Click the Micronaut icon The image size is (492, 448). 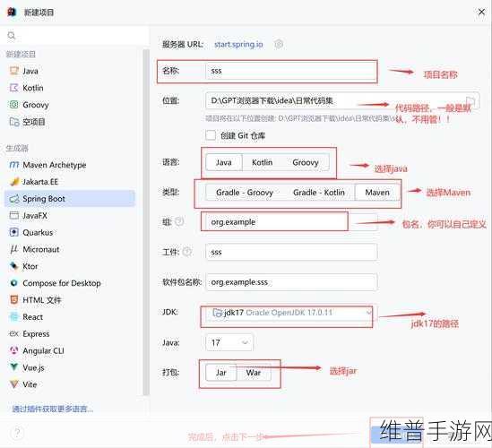tap(13, 249)
